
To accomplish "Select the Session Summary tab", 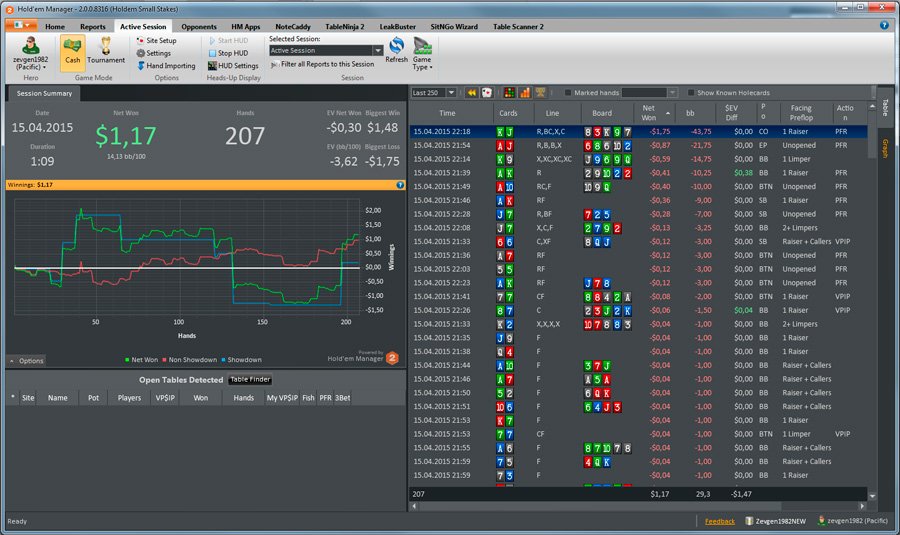I will [44, 93].
